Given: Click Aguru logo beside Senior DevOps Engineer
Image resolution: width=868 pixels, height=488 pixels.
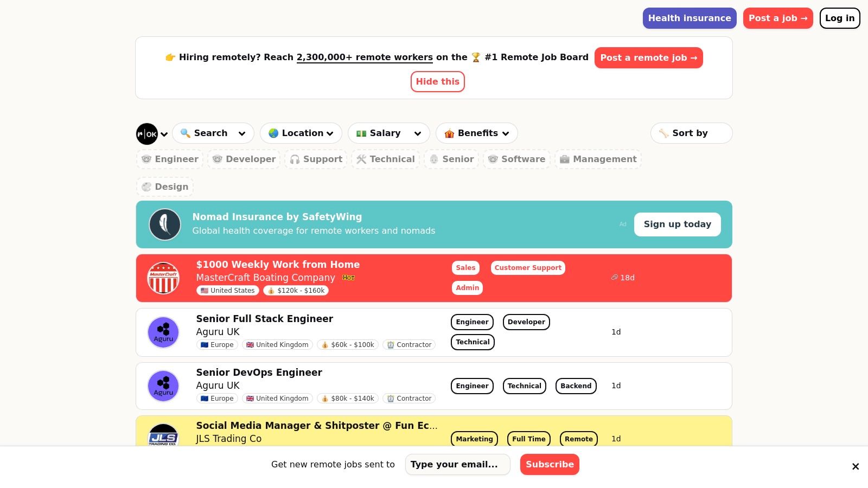Looking at the screenshot, I should pos(163,386).
